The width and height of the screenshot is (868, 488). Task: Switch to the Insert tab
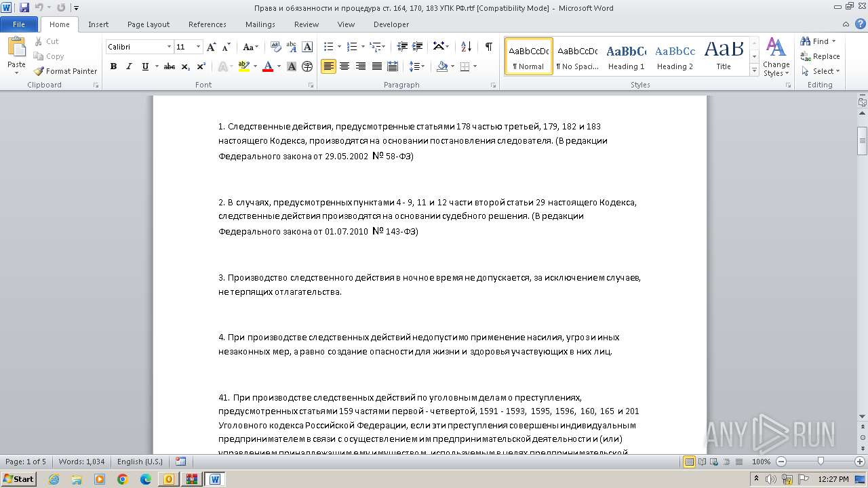pyautogui.click(x=98, y=24)
